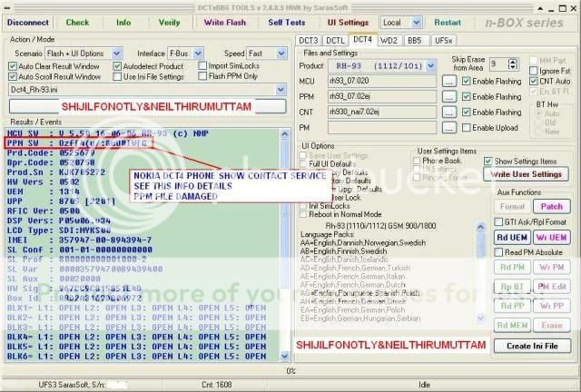Switch to the DCTL tab

pyautogui.click(x=335, y=41)
